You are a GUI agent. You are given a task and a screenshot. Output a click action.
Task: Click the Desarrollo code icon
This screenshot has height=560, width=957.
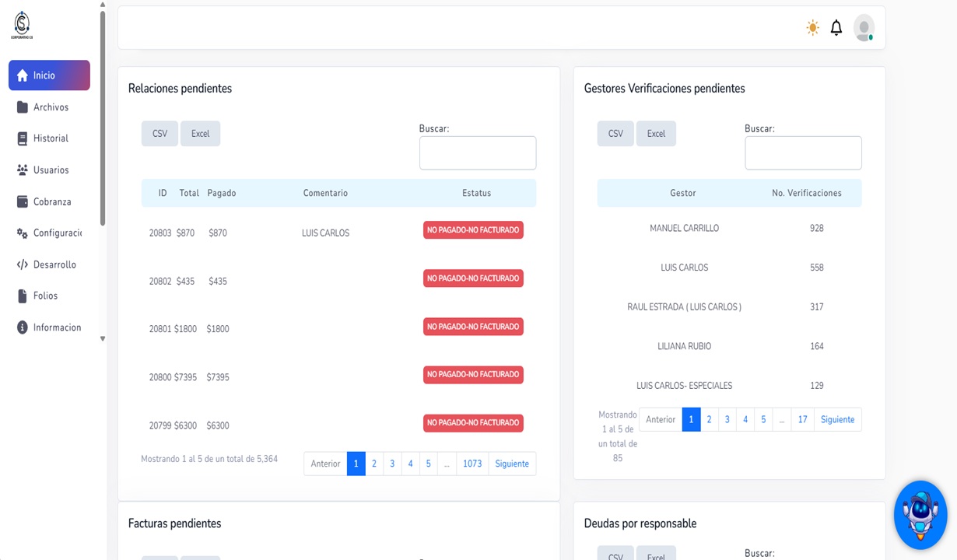click(x=23, y=264)
